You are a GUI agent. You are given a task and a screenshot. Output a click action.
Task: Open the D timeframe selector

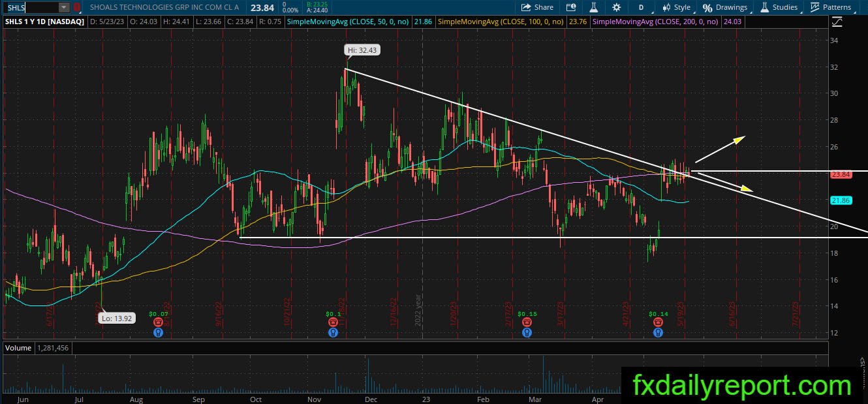(x=641, y=7)
